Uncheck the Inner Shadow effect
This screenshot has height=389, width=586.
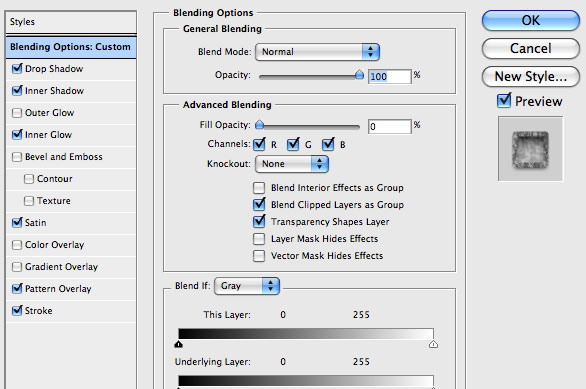pos(17,91)
